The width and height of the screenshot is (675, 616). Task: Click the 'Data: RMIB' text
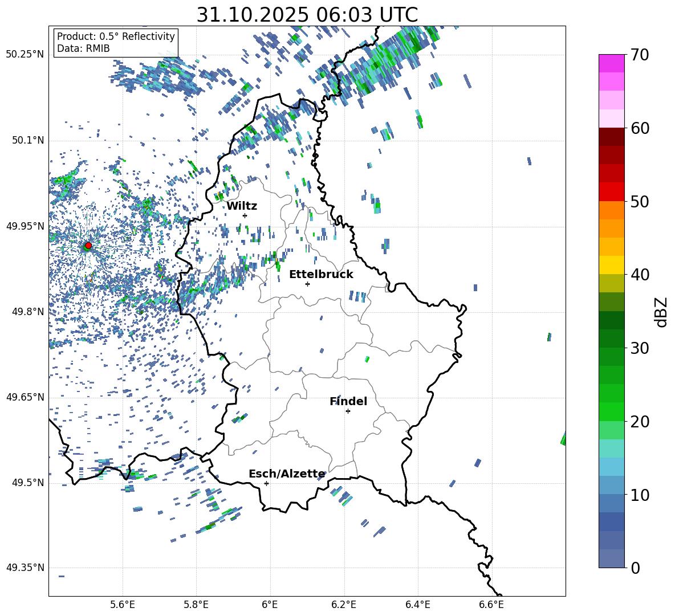83,48
